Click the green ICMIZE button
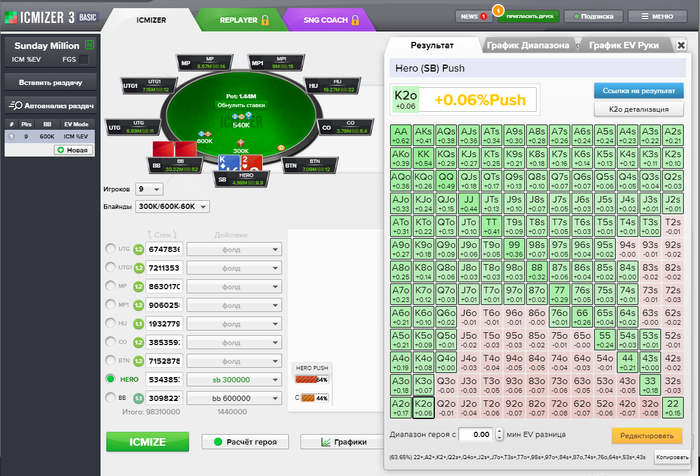 147,442
